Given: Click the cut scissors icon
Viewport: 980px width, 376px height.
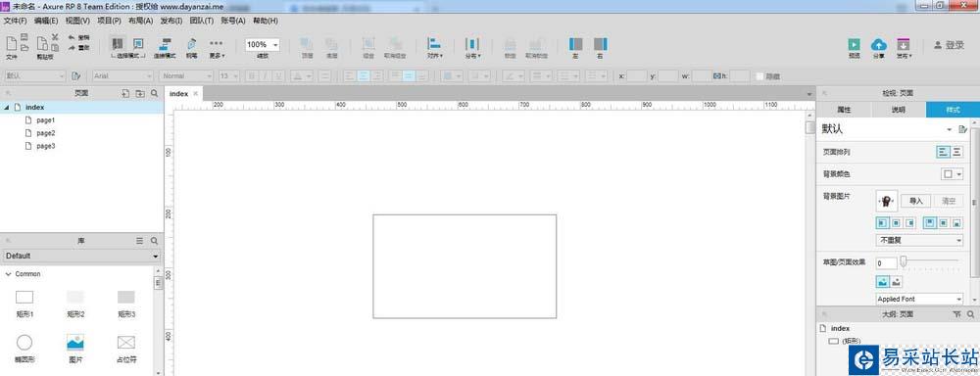Looking at the screenshot, I should (55, 37).
